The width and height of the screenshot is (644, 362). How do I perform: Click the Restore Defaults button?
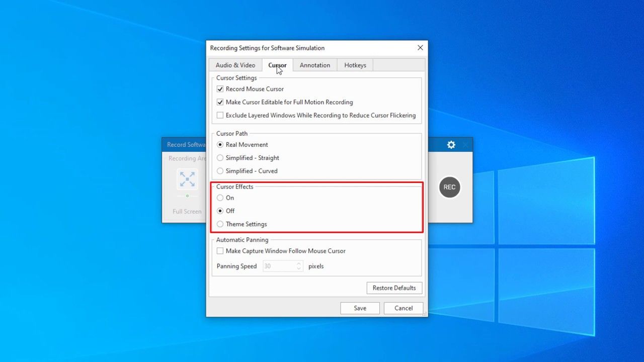[x=394, y=288]
